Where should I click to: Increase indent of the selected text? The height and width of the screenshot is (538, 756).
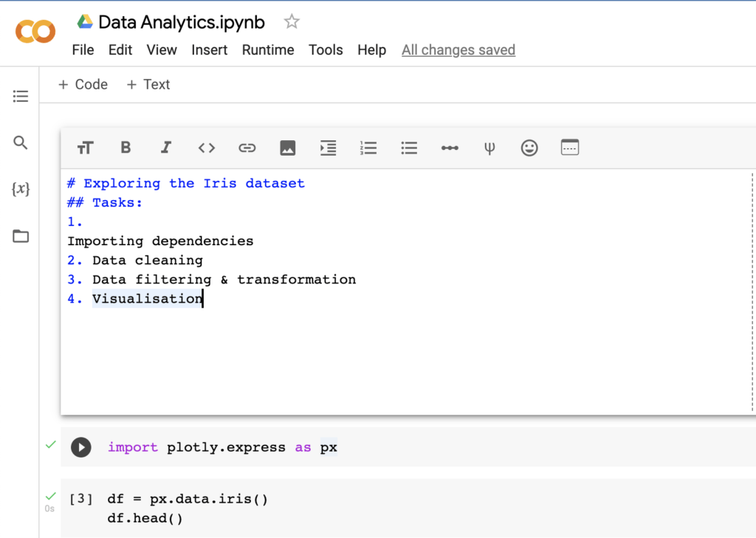328,148
